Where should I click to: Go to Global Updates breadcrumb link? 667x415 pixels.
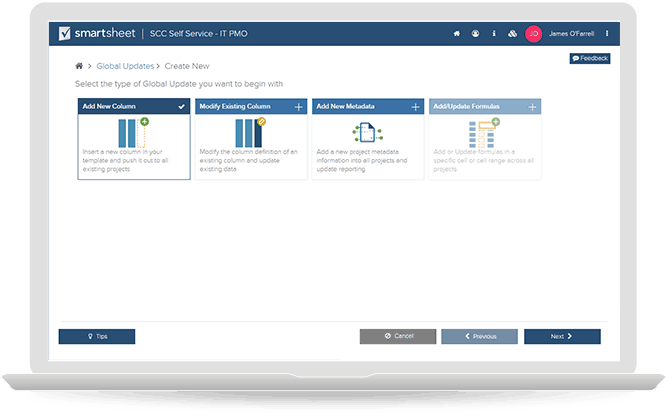click(x=125, y=66)
